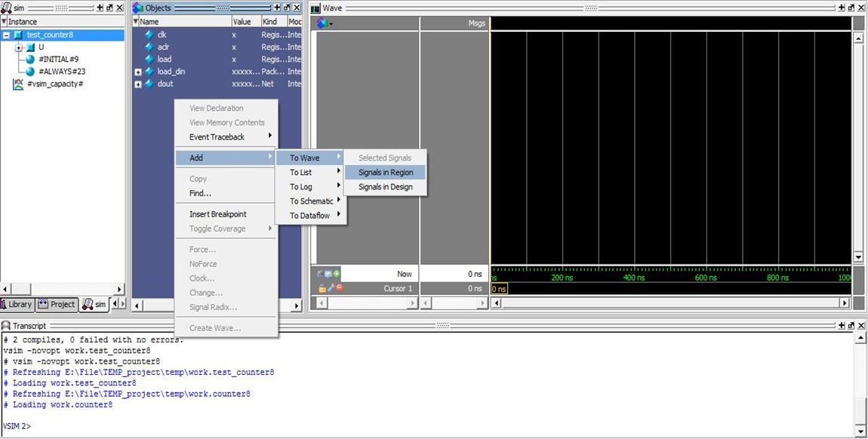Zoom the Objects pane with plus icon
Image resolution: width=868 pixels, height=439 pixels.
click(277, 8)
